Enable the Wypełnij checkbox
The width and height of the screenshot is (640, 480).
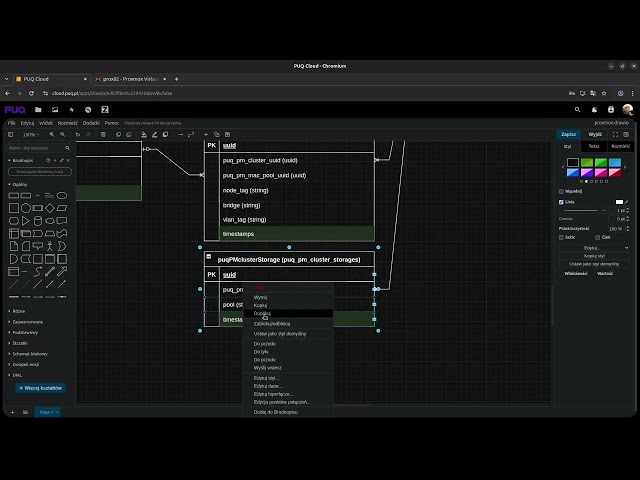pyautogui.click(x=561, y=191)
